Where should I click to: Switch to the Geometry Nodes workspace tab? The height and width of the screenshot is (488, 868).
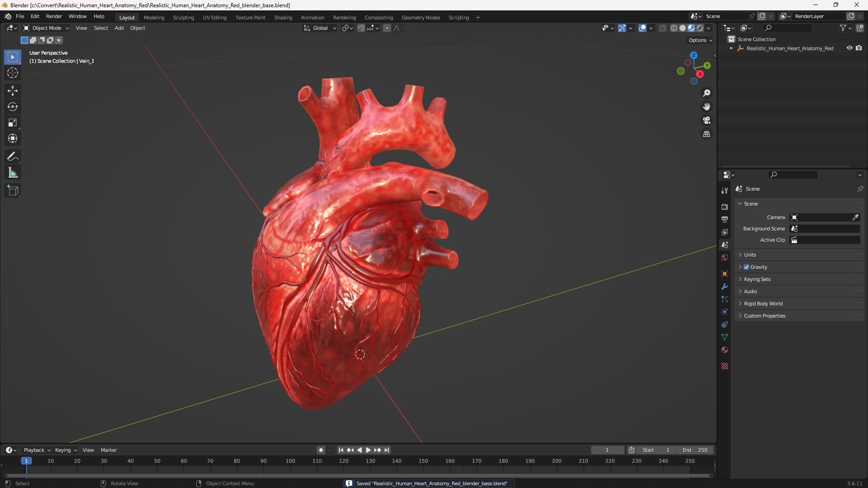point(420,18)
